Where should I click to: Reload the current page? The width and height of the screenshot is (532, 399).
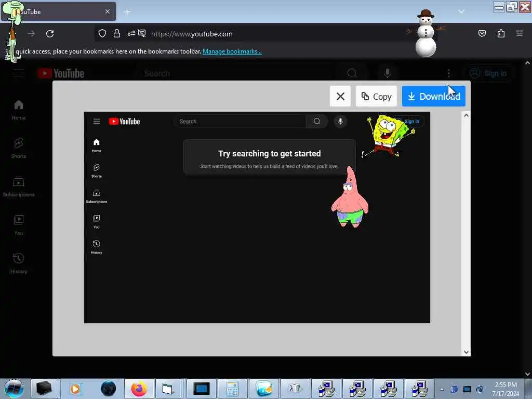(50, 34)
